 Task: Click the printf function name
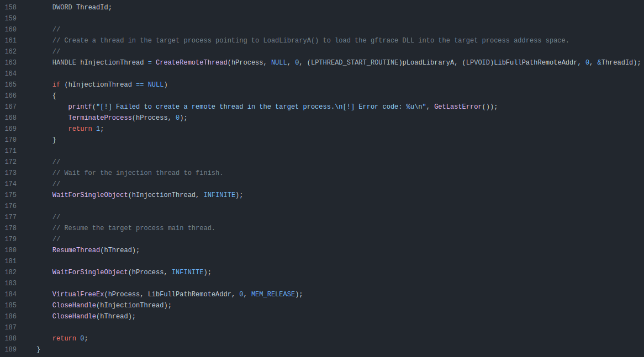[80, 106]
